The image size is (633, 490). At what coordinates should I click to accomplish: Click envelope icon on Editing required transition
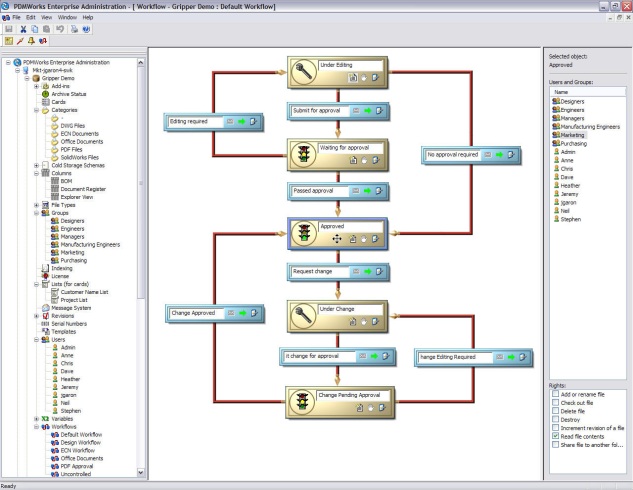(230, 121)
